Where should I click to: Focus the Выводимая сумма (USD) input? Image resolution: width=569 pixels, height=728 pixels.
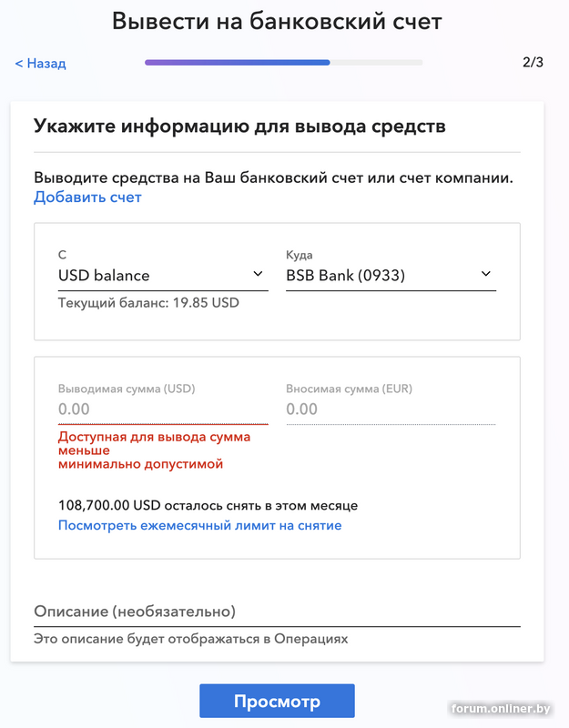163,409
